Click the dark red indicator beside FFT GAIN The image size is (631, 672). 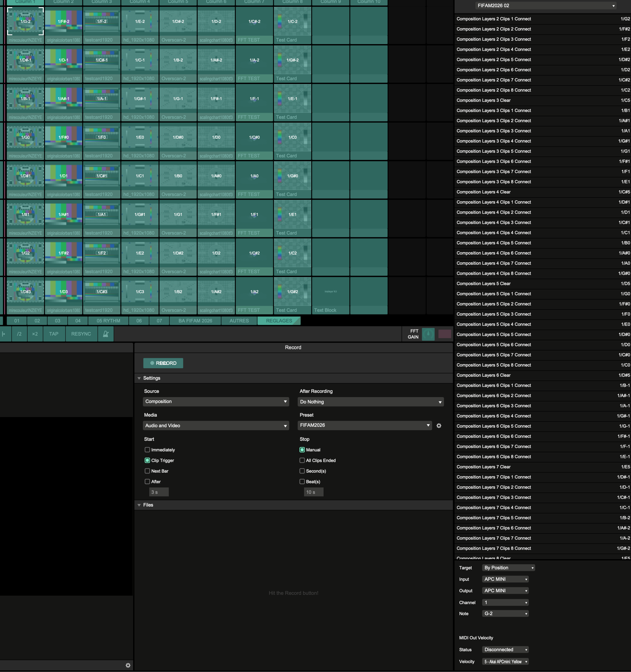444,334
